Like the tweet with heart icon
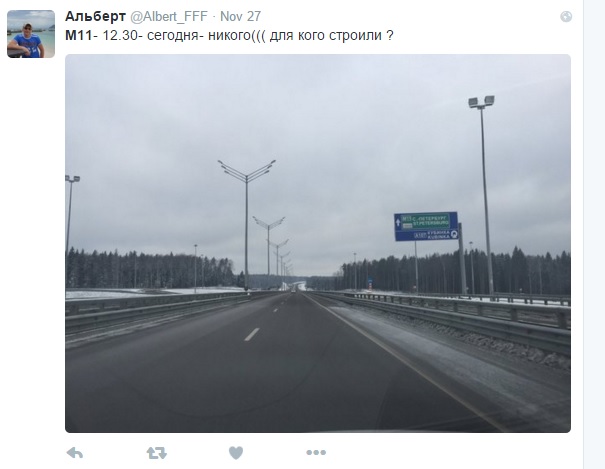Viewport: 605px width, 469px height. [x=236, y=453]
